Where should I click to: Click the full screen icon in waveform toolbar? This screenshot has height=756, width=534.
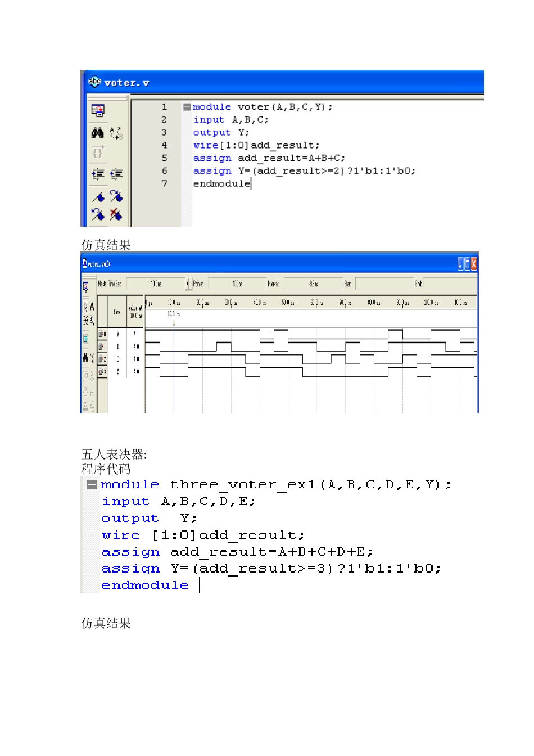tap(85, 339)
